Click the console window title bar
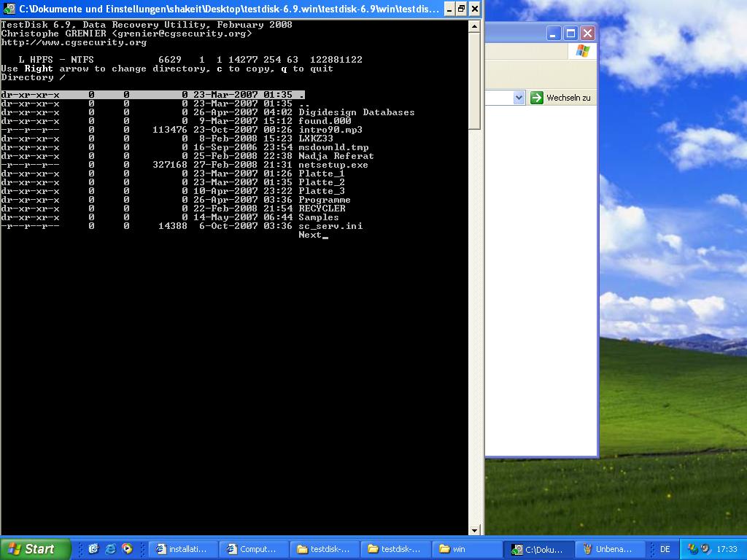Screen dimensions: 747x560 [x=228, y=9]
